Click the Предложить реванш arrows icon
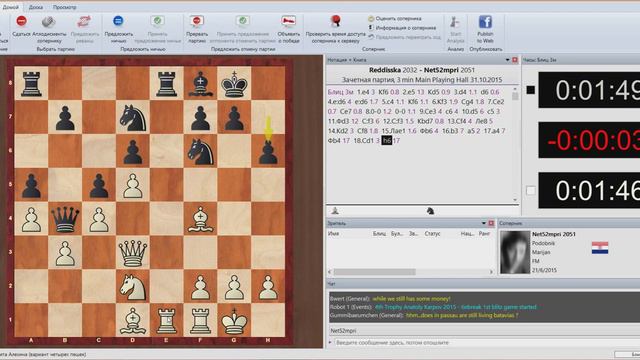 [84, 21]
